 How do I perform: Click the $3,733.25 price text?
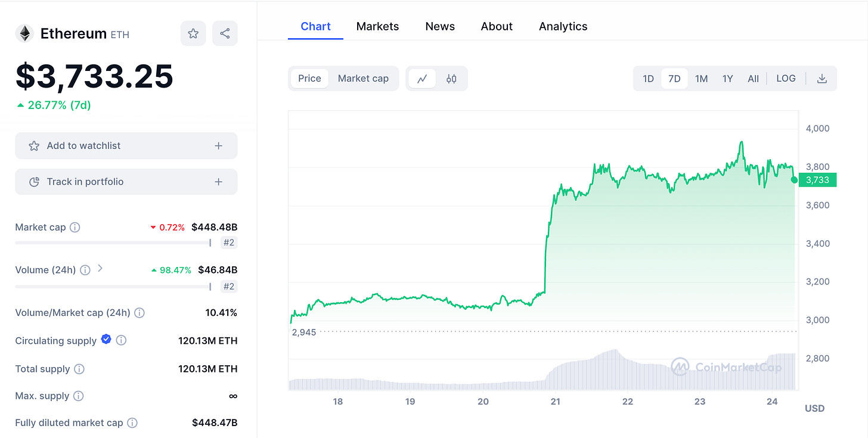coord(95,76)
